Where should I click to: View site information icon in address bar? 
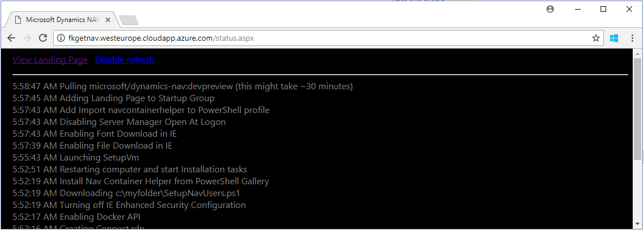click(x=60, y=38)
